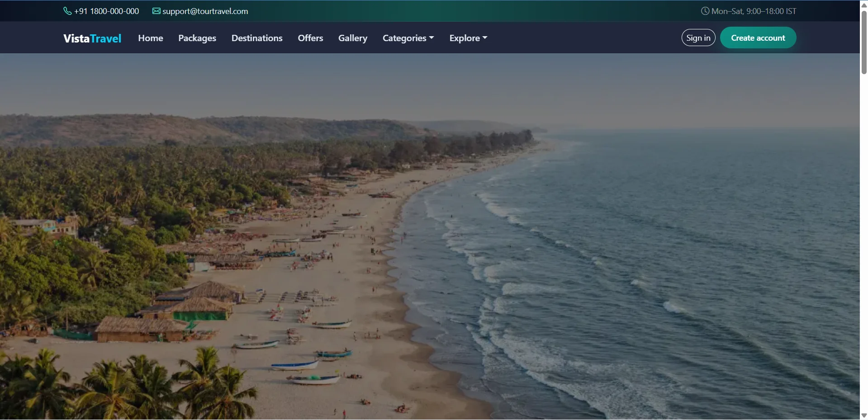This screenshot has height=420, width=868.
Task: Click the envelope email icon
Action: [x=156, y=11]
